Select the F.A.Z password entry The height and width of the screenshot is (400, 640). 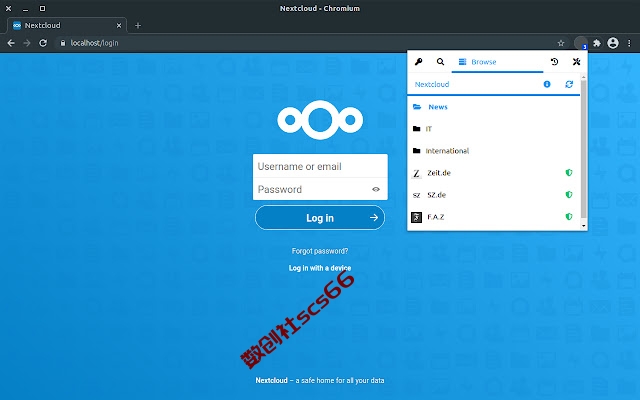[493, 217]
